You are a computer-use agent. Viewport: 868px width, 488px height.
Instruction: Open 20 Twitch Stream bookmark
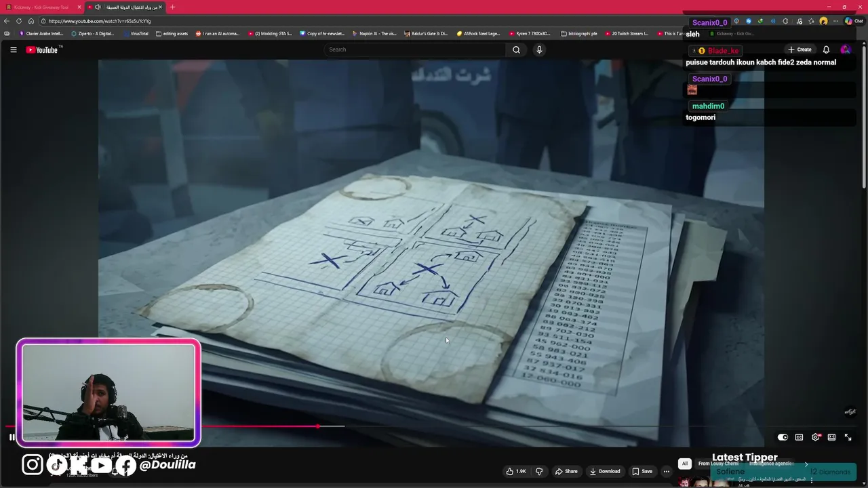tap(627, 33)
